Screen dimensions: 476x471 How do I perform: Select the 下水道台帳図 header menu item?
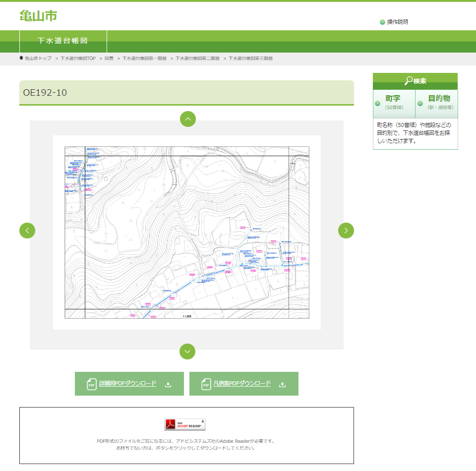pos(63,41)
